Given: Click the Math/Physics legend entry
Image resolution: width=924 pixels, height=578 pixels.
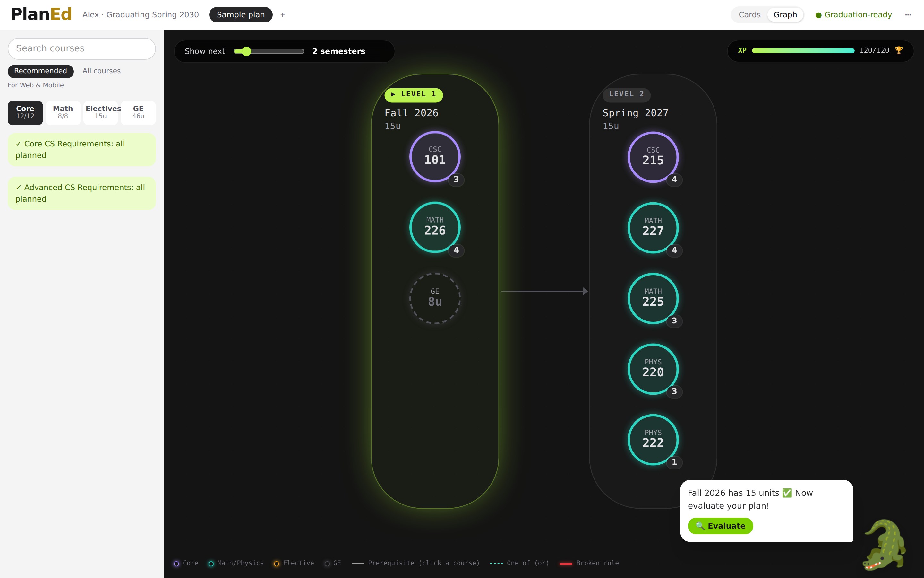Looking at the screenshot, I should tap(236, 563).
